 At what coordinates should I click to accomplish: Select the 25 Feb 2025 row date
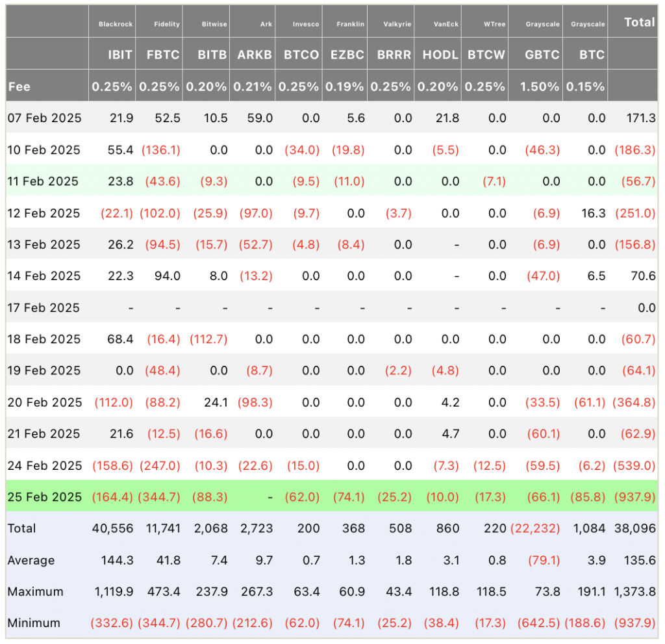[45, 496]
